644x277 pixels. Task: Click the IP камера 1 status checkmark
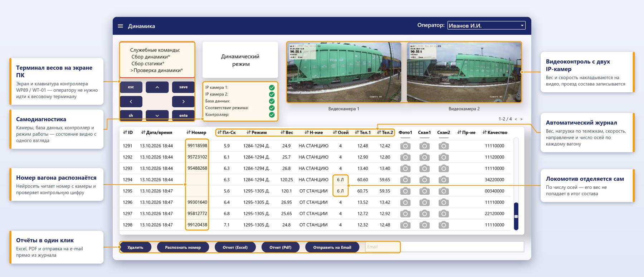coord(272,88)
